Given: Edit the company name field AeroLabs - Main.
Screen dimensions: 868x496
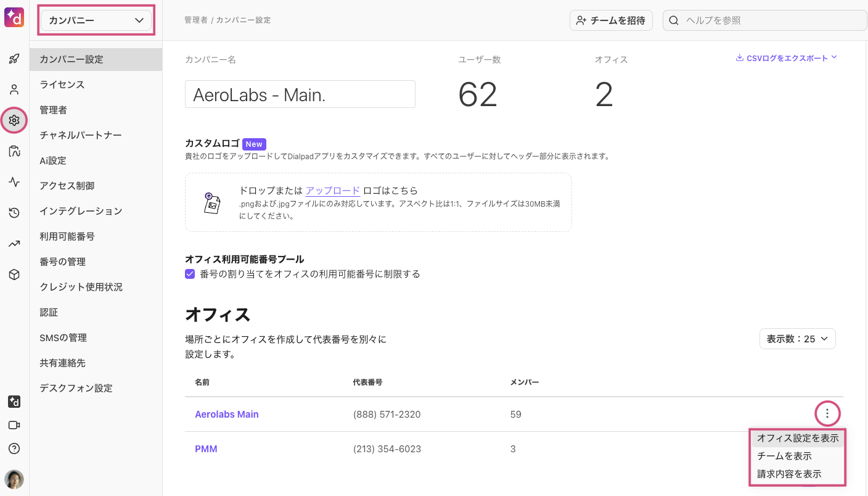Looking at the screenshot, I should (300, 94).
